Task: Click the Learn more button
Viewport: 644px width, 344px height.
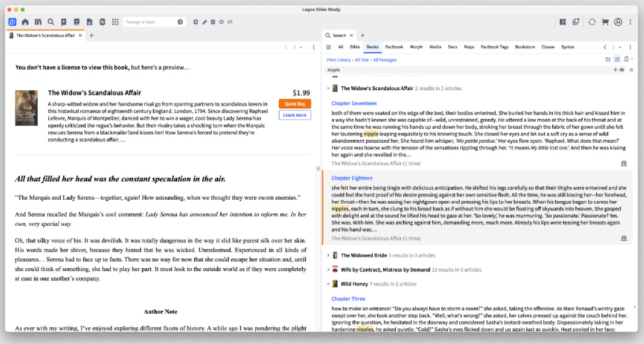Action: (x=295, y=115)
